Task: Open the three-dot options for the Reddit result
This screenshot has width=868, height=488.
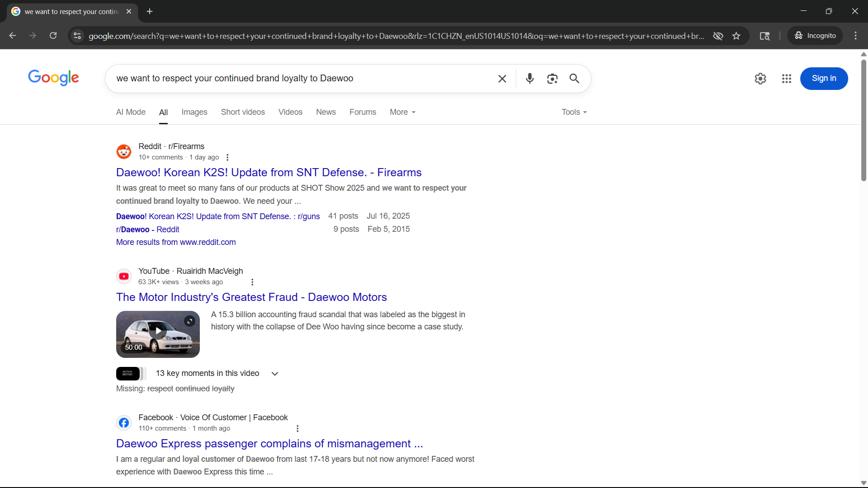Action: (x=227, y=157)
